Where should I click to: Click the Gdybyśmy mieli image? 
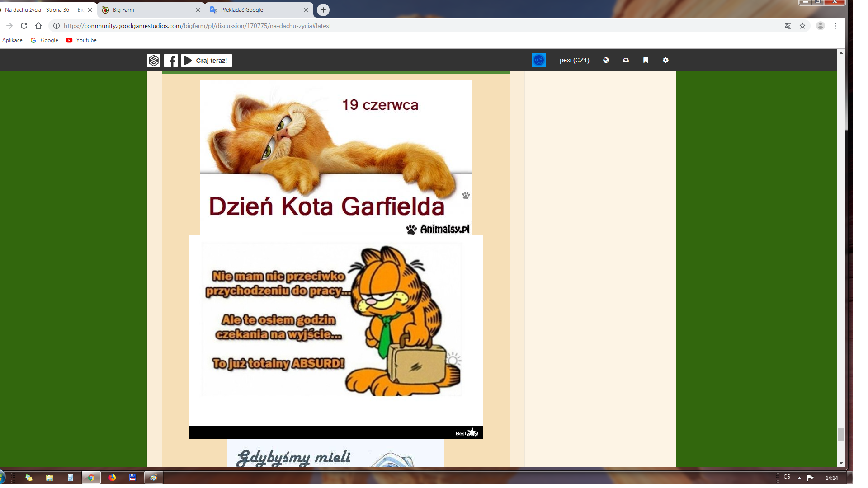tap(336, 453)
